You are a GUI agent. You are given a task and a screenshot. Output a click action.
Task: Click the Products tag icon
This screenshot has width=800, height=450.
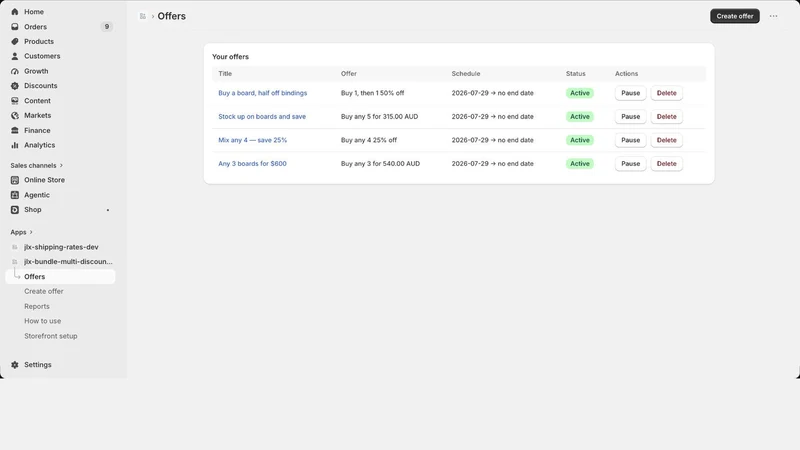(15, 41)
